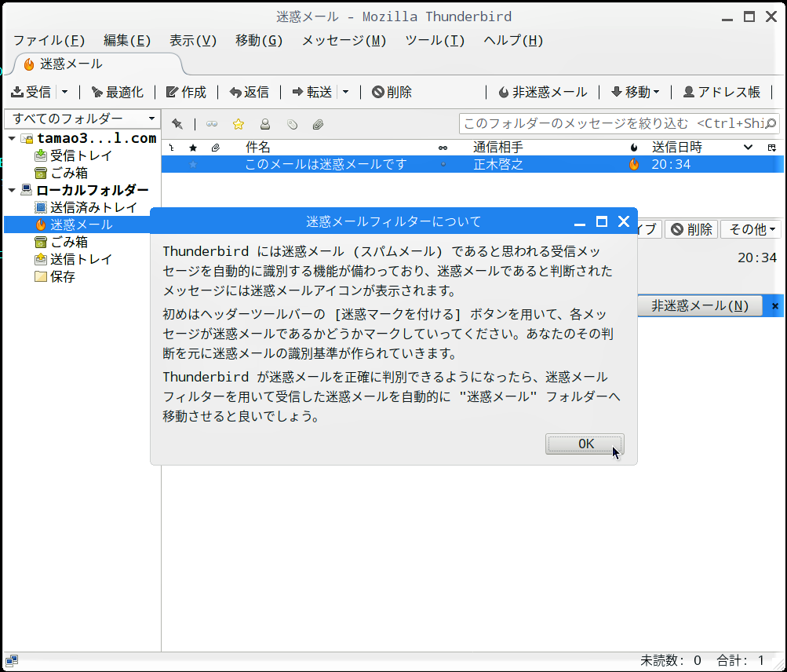Open the ヘルプ(H) menu
Screen dimensions: 787x672
tap(513, 40)
